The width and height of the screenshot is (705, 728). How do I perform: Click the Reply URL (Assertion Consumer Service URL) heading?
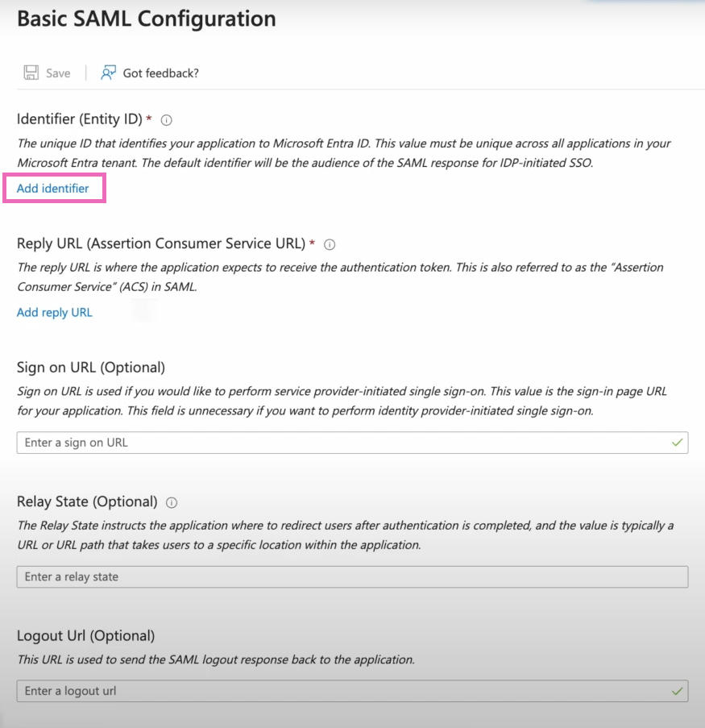[161, 243]
